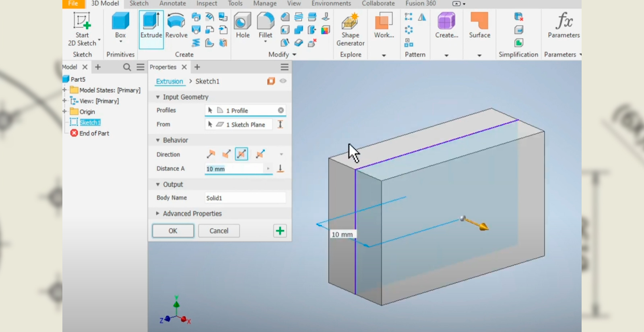Select the symmetric direction option
The height and width of the screenshot is (332, 644).
tap(242, 154)
